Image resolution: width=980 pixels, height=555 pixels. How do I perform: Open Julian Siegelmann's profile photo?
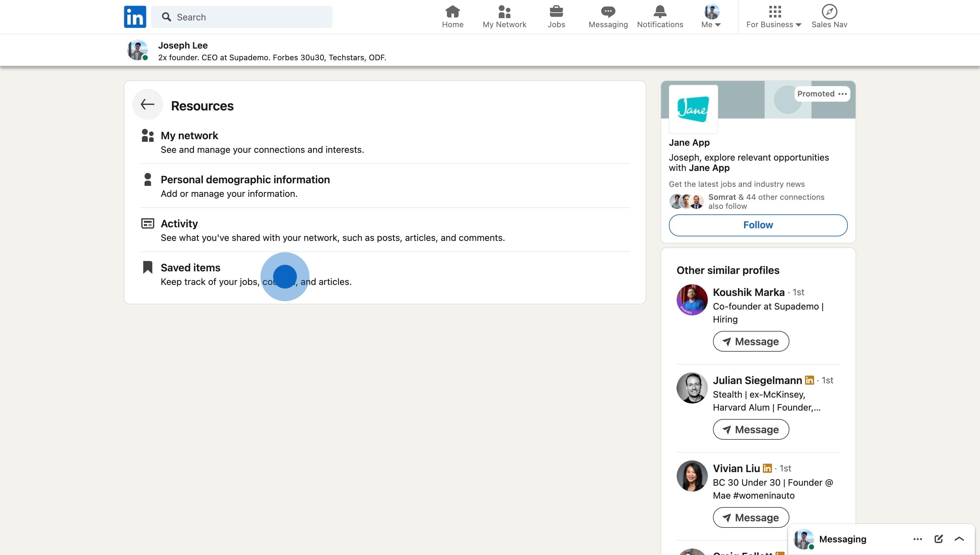[692, 388]
